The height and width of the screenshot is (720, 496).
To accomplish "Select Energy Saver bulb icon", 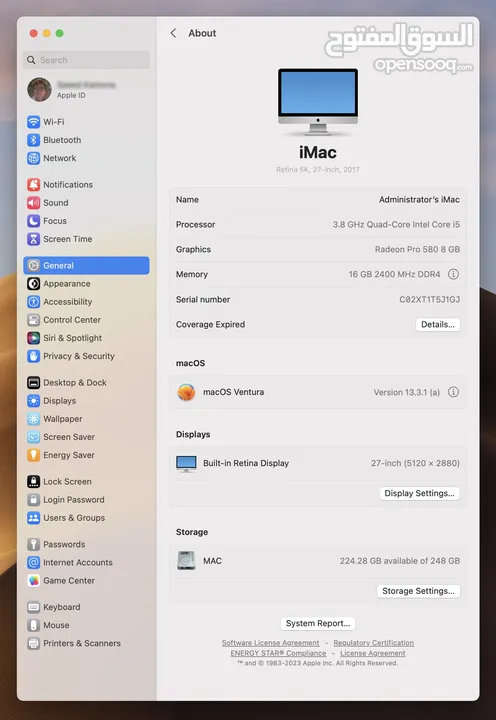I will 34,455.
